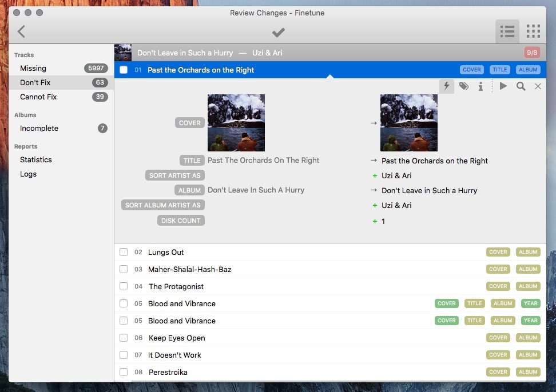The height and width of the screenshot is (392, 556).
Task: Click the TITLE field label in details
Action: coord(192,161)
